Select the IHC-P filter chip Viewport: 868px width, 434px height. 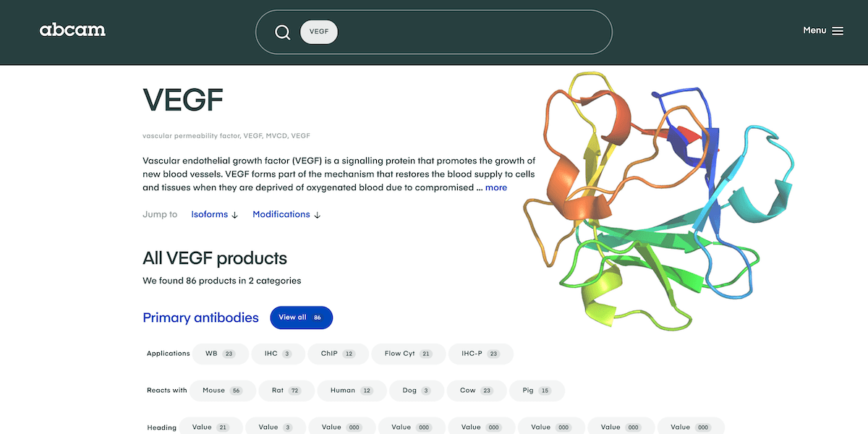(481, 354)
